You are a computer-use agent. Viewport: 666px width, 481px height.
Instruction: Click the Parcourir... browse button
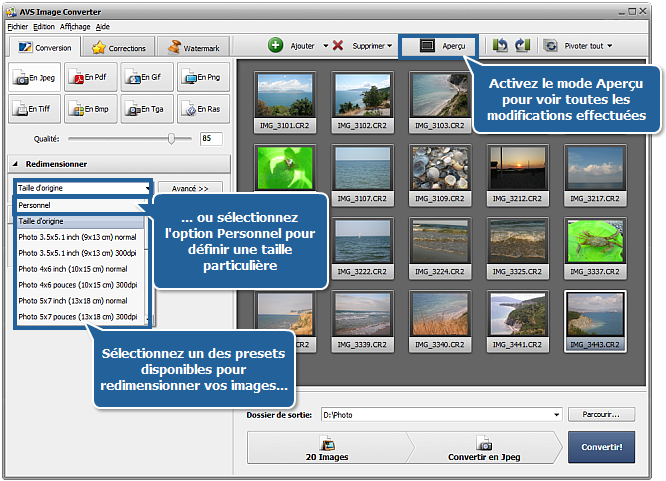pyautogui.click(x=601, y=414)
